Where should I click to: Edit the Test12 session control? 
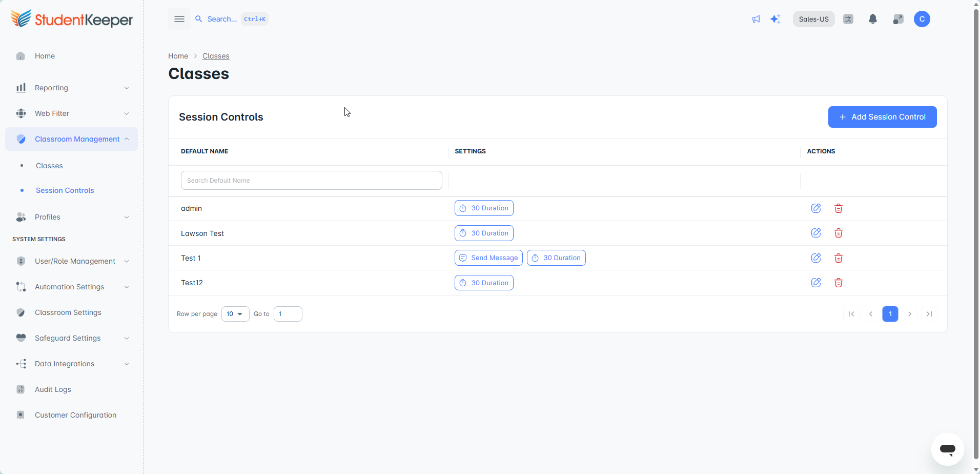[816, 283]
